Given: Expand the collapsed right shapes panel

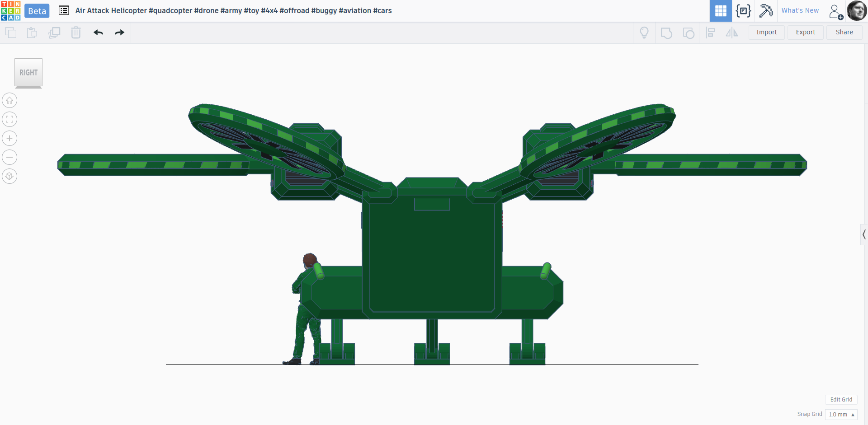Looking at the screenshot, I should pyautogui.click(x=864, y=234).
